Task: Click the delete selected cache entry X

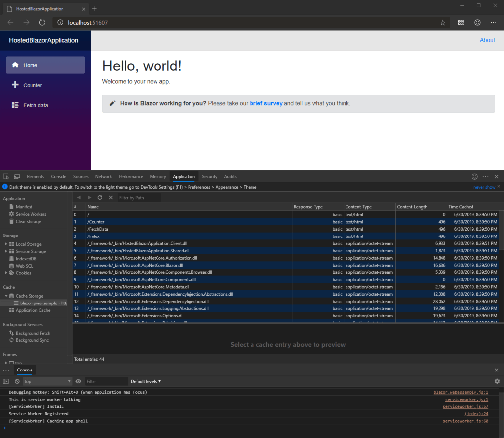Action: 111,198
